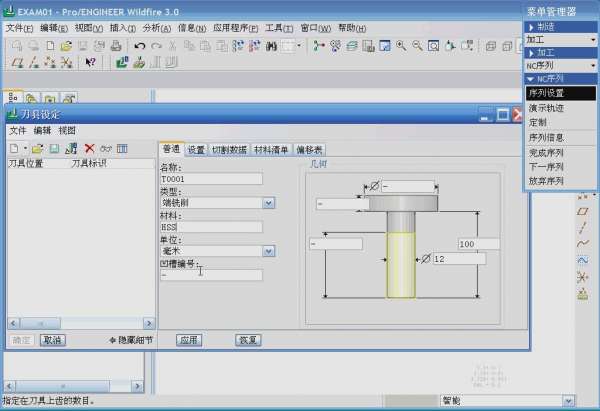Viewport: 600px width, 411px height.
Task: Switch to the 偏移表 tab
Action: 309,150
